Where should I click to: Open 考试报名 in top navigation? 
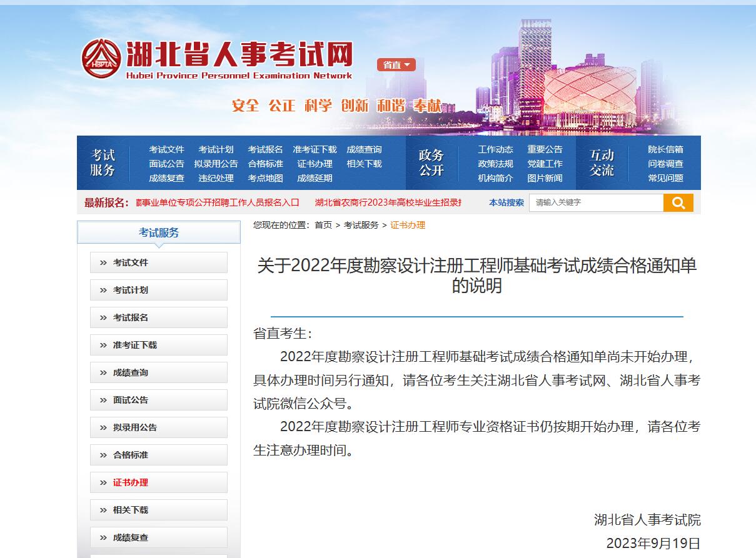tap(265, 149)
